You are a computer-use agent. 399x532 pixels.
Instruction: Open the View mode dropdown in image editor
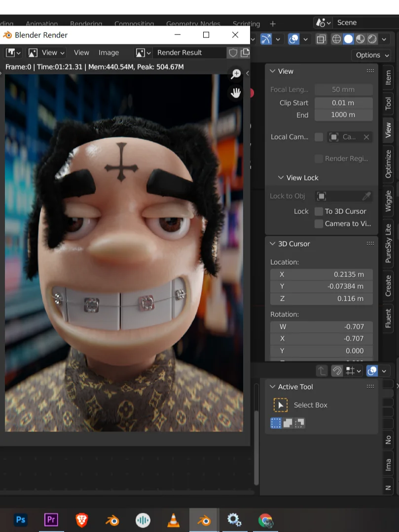pos(46,53)
